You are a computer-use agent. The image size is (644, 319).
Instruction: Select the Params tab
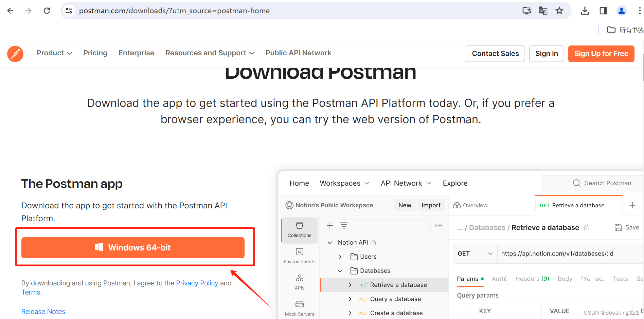point(470,279)
